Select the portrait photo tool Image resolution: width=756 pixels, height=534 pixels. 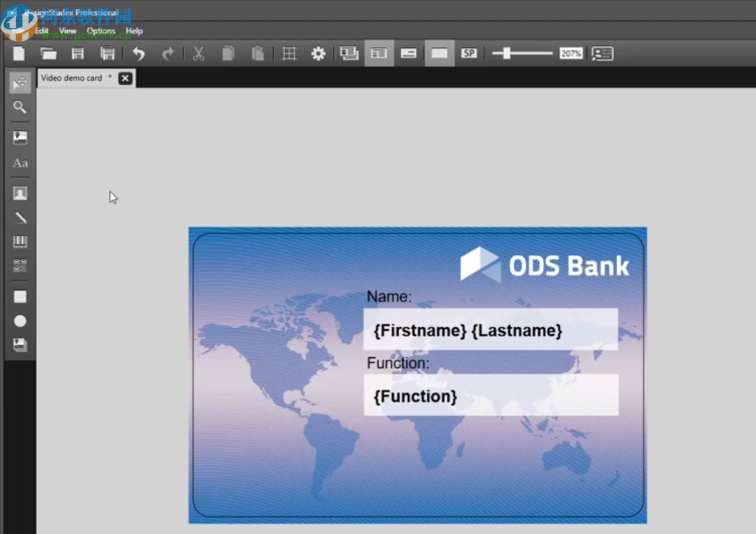(20, 194)
